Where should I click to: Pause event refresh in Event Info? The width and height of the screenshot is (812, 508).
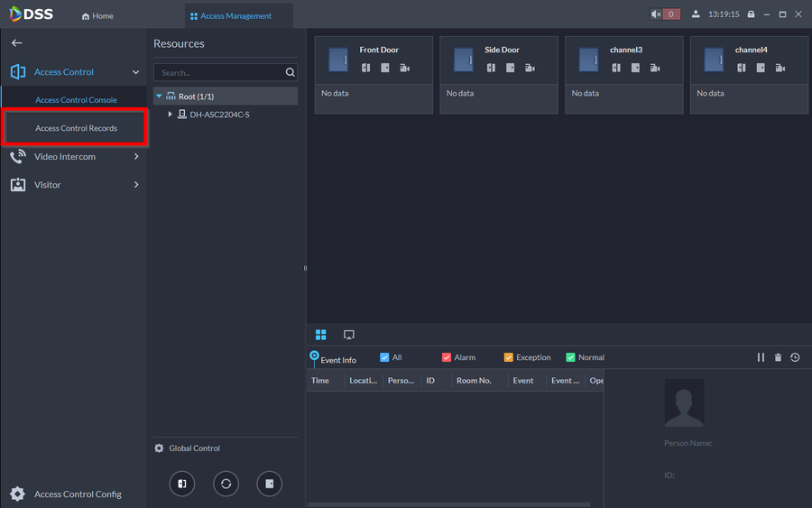click(761, 358)
